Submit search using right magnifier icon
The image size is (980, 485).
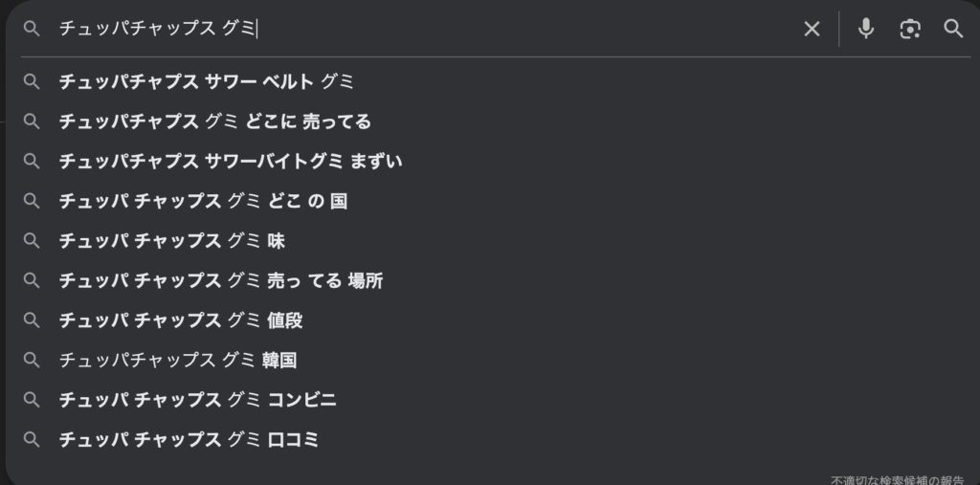953,29
